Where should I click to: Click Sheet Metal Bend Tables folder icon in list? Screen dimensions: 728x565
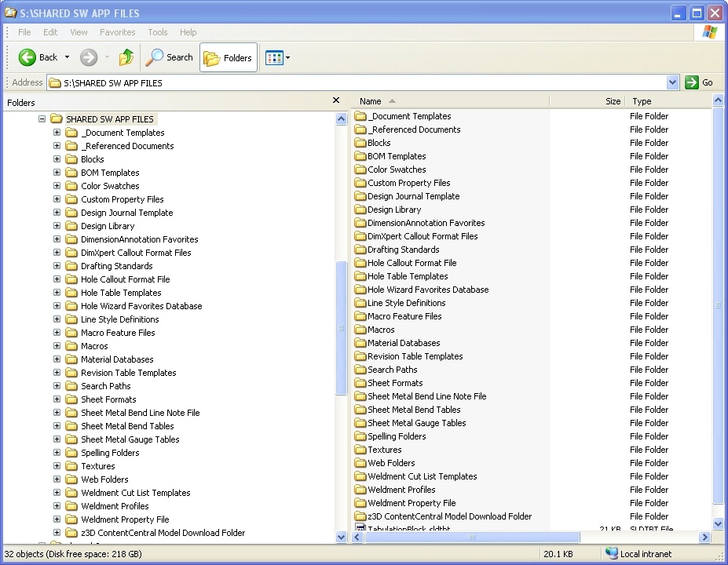point(360,410)
